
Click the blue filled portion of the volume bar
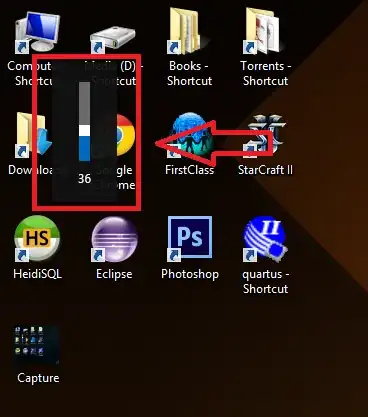pos(84,148)
